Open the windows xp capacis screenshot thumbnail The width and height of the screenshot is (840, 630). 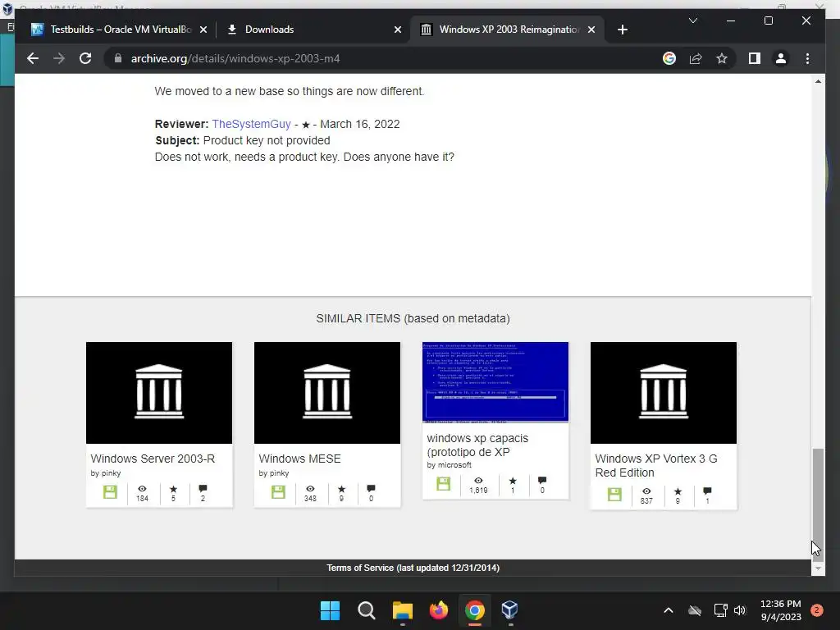[495, 382]
